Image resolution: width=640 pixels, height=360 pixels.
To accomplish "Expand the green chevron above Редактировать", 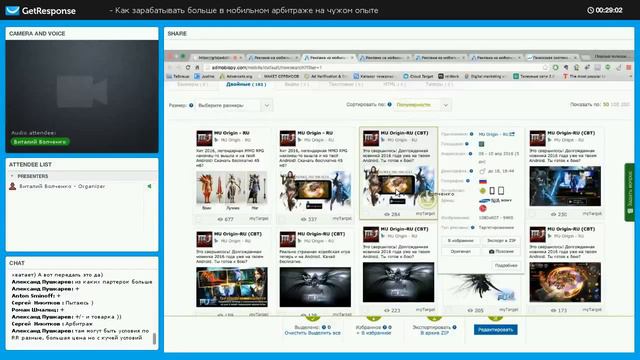I will tap(495, 318).
